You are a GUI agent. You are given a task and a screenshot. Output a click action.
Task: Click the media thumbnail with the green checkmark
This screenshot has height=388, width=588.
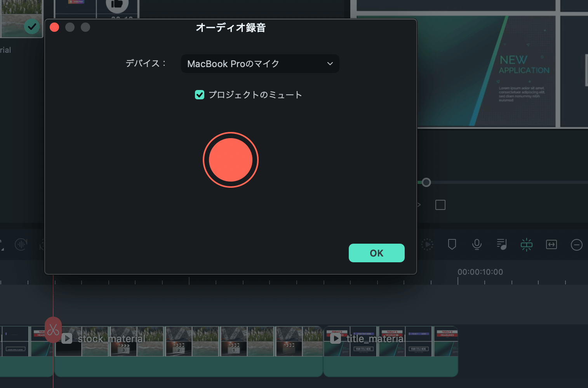coord(21,19)
